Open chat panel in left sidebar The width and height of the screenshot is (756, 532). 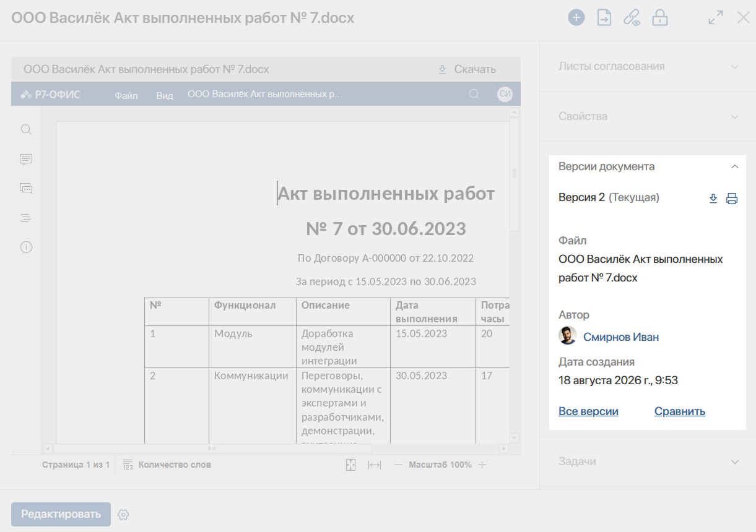[26, 188]
